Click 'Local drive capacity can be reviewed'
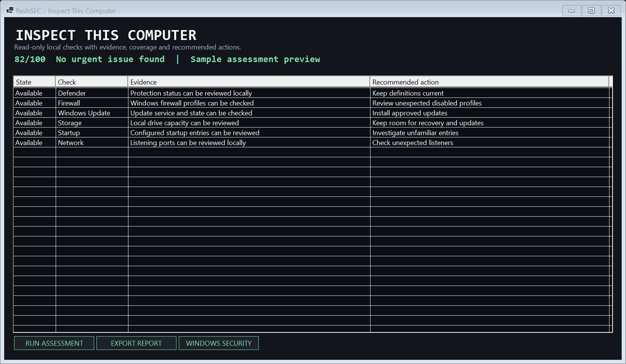Screen dimensions: 626x364 [185, 123]
